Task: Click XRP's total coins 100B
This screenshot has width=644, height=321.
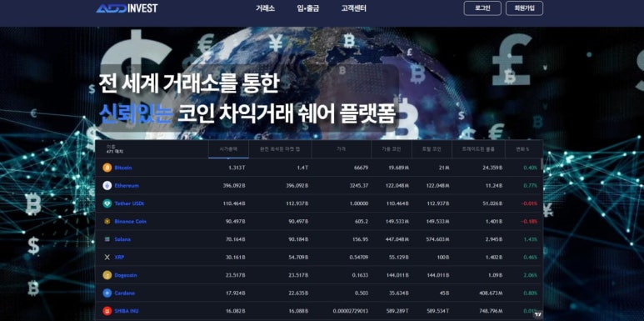Action: [x=443, y=258]
